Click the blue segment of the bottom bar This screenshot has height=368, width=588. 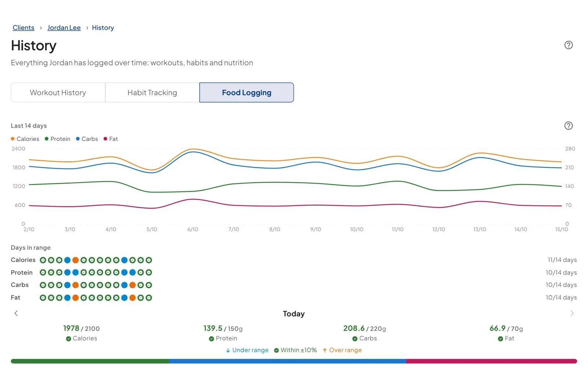point(287,361)
